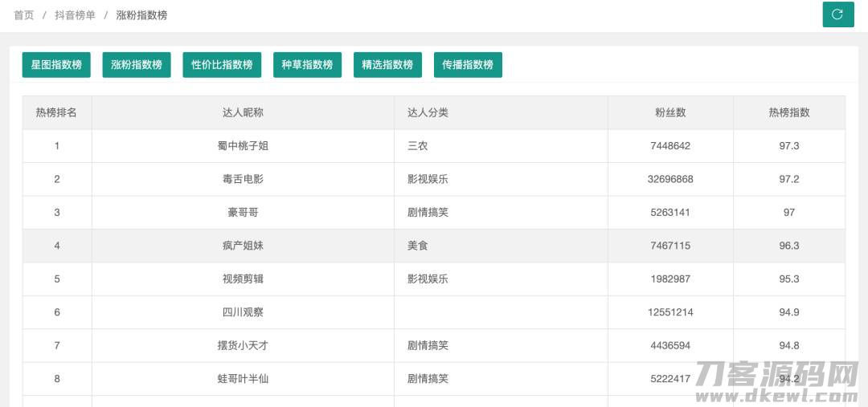This screenshot has width=868, height=407.
Task: Click 影视娱乐 in the 毒舌电影 row
Action: click(x=428, y=179)
